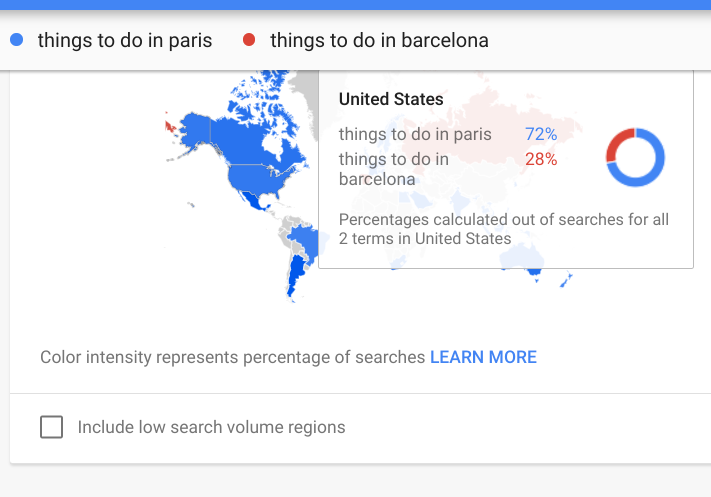Click the red and blue donut chart
711x497 pixels.
coord(635,157)
